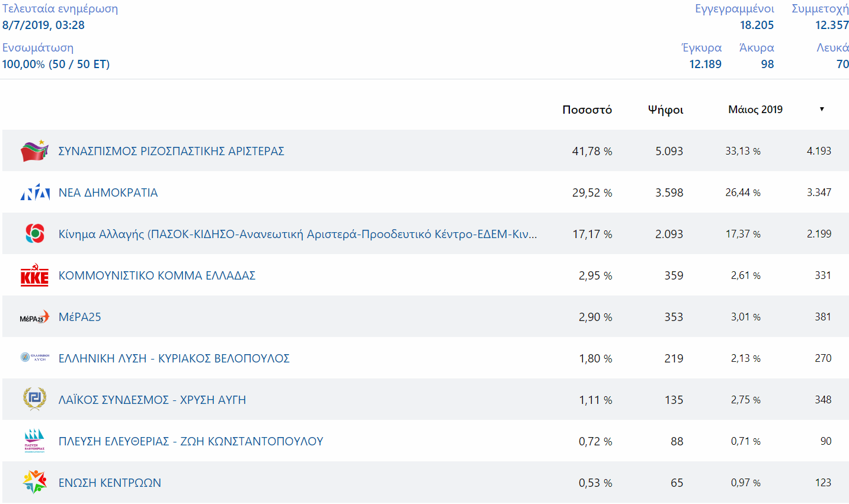Click the KKE red party logo

point(34,275)
